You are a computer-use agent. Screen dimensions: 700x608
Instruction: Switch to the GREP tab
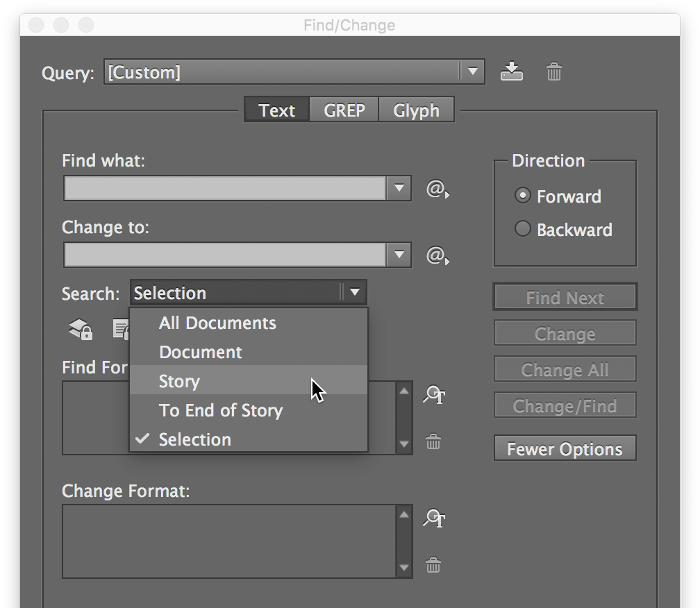344,110
